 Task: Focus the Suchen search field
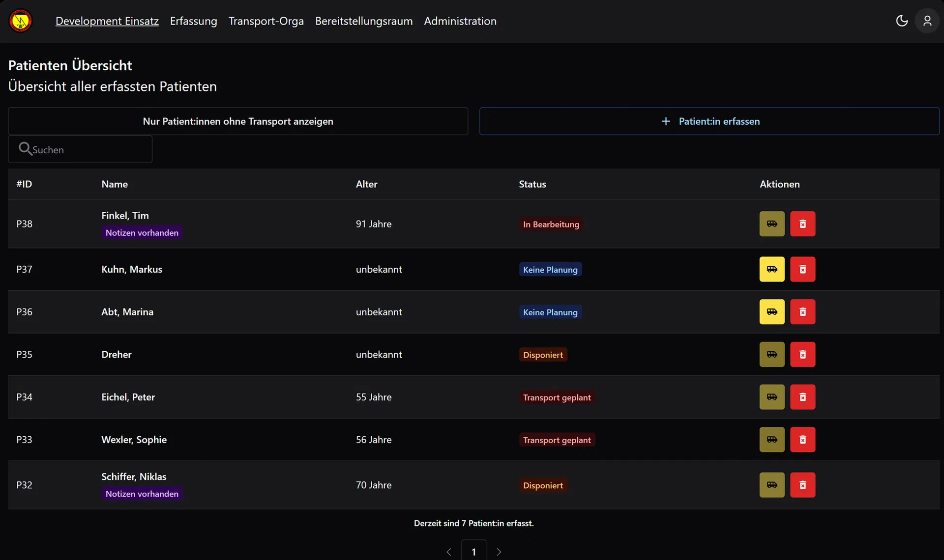tap(80, 149)
